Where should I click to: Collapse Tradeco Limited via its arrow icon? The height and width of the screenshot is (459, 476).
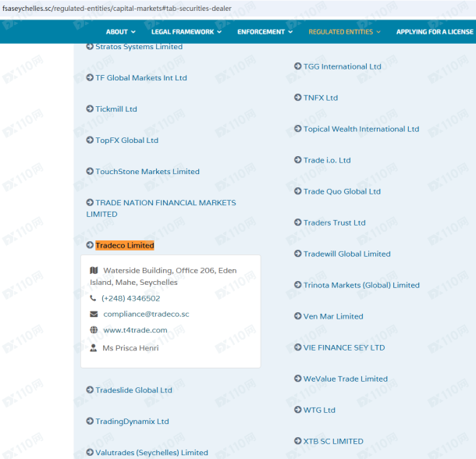pyautogui.click(x=90, y=245)
